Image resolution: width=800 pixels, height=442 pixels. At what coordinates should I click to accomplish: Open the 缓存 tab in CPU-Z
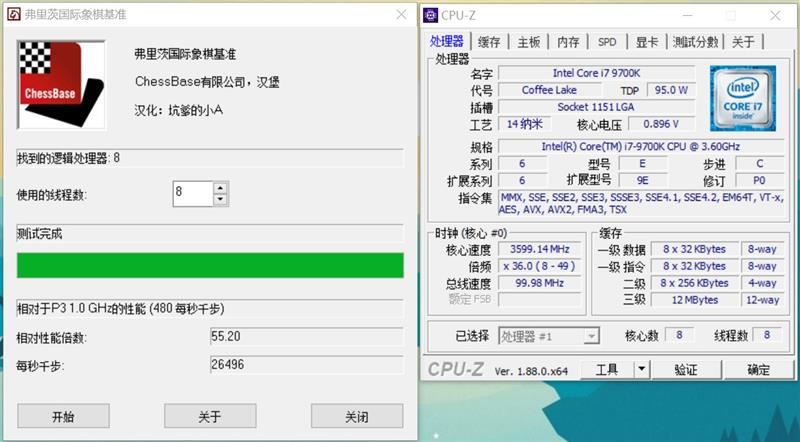(x=489, y=42)
